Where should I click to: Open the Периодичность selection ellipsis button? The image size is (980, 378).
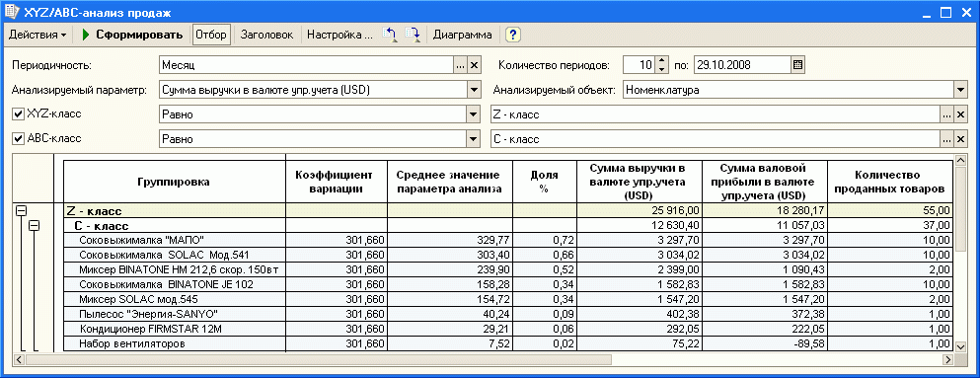pos(461,64)
